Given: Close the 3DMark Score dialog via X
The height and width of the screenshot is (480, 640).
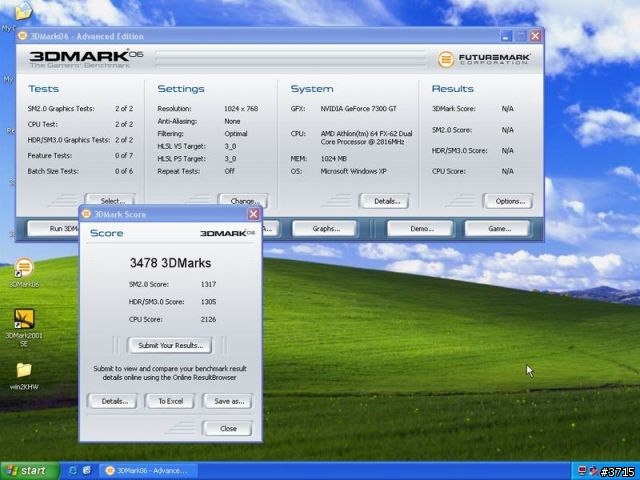Looking at the screenshot, I should (253, 214).
